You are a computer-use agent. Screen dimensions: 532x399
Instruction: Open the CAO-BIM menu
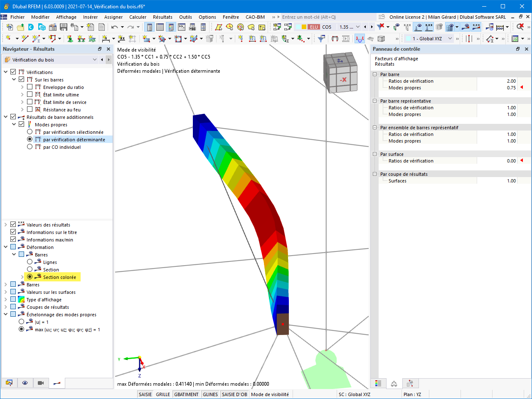point(255,17)
